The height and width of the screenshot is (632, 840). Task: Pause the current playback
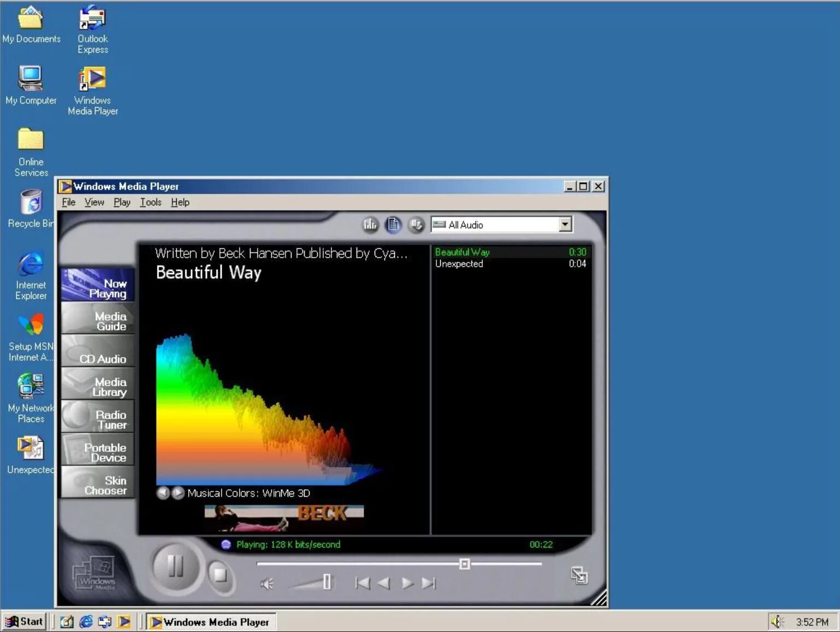click(x=175, y=566)
